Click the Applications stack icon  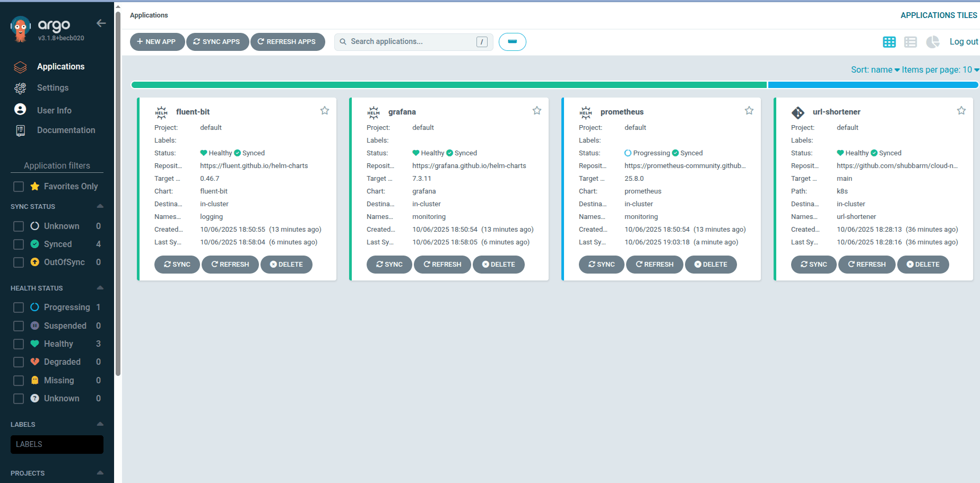click(20, 67)
